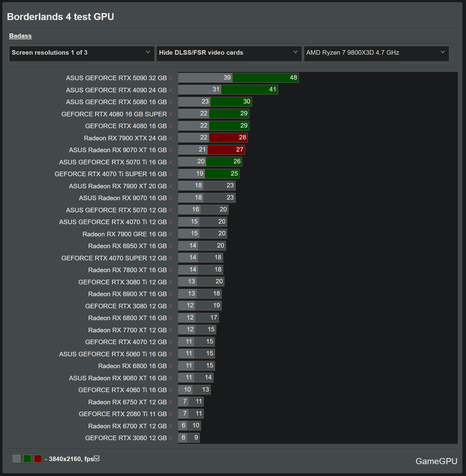Remove GEFORCE RTX 4070 SUPER 12 GB row
Image resolution: width=466 pixels, height=476 pixels.
(171, 258)
